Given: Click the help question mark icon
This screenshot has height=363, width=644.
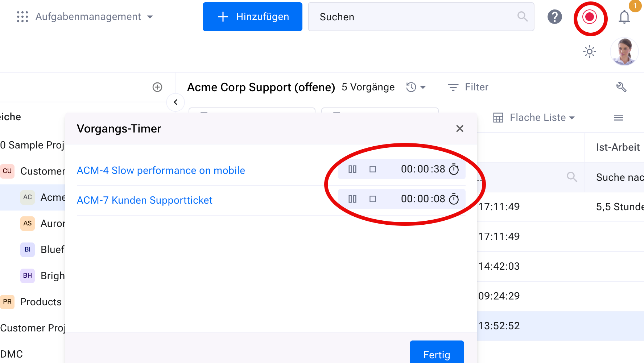Looking at the screenshot, I should [x=554, y=17].
